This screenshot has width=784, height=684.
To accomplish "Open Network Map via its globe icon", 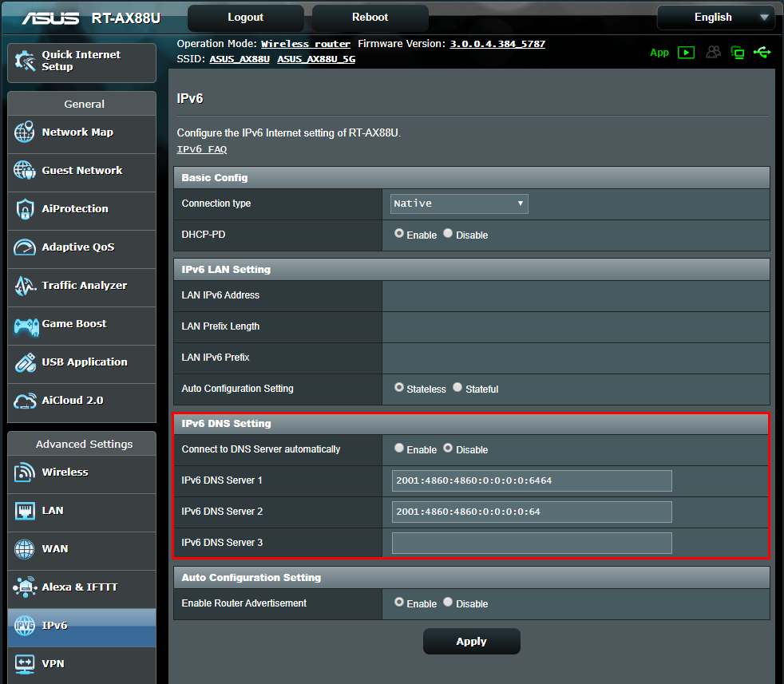I will click(x=25, y=132).
